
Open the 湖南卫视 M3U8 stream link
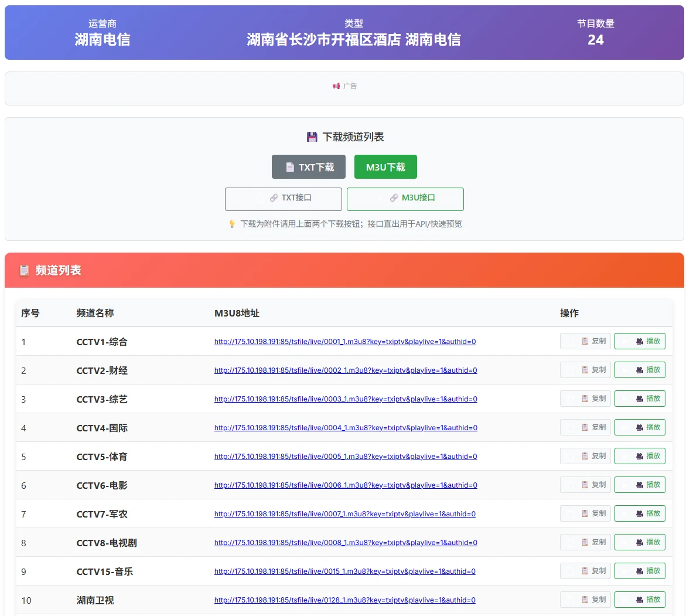point(345,600)
